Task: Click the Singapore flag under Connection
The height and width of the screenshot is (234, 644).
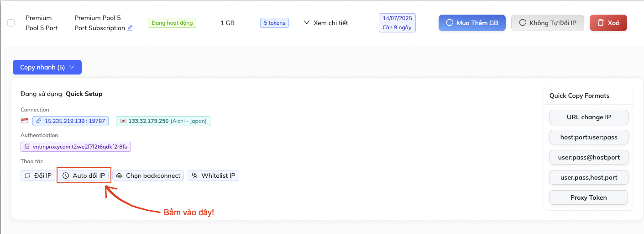Action: (x=25, y=121)
